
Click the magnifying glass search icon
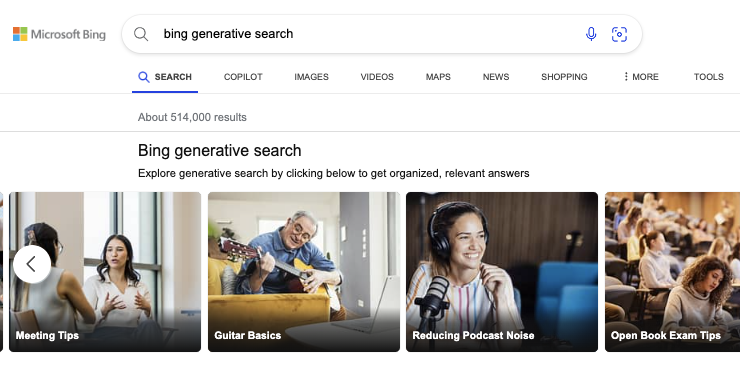pos(141,34)
